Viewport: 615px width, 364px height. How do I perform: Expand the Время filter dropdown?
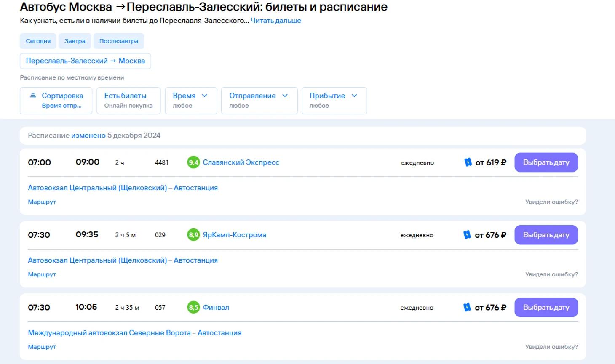click(x=191, y=101)
